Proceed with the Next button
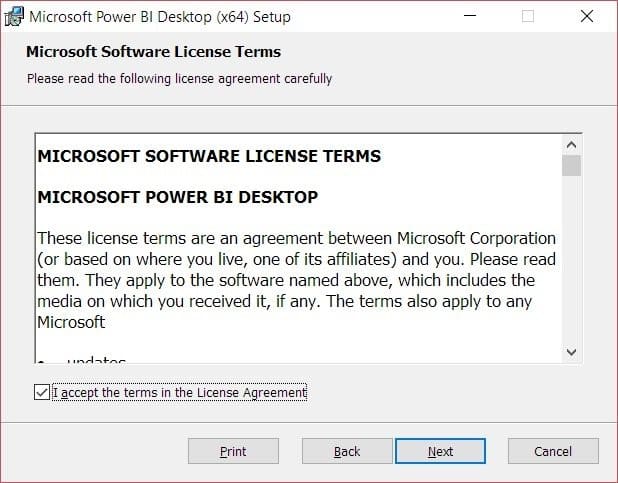Image resolution: width=618 pixels, height=483 pixels. [440, 451]
